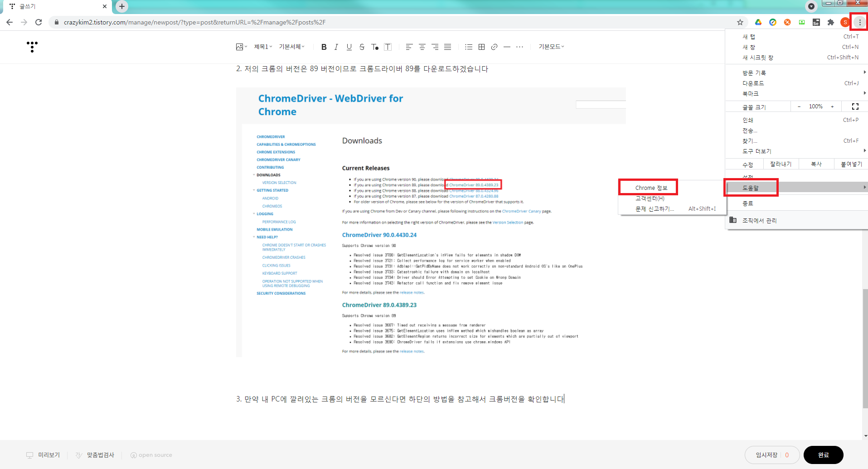Select Chrome 정보 in help submenu
Image resolution: width=868 pixels, height=469 pixels.
(x=673, y=188)
